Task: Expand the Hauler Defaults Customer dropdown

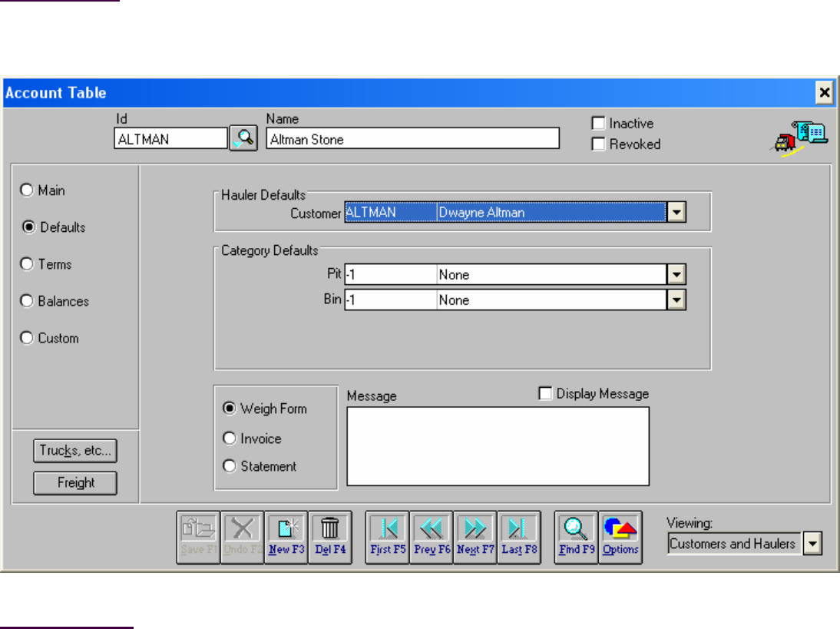Action: (676, 213)
